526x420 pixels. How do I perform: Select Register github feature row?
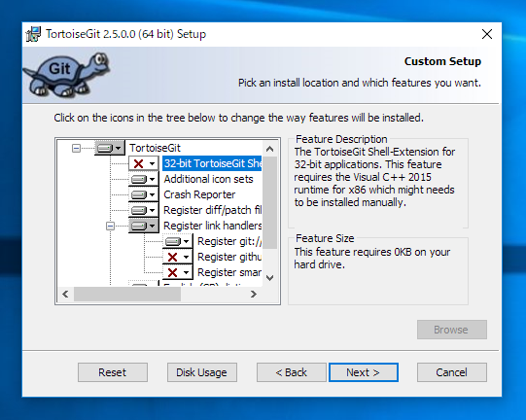(x=229, y=257)
